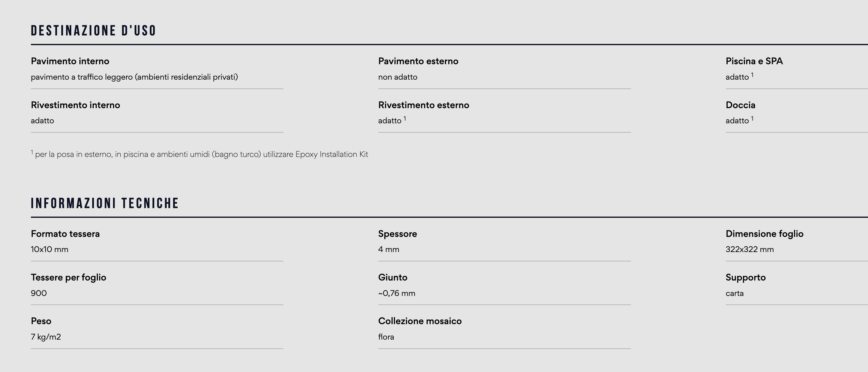Click the INFORMAZIONI TECNICHE heading
Image resolution: width=868 pixels, height=372 pixels.
(x=105, y=203)
